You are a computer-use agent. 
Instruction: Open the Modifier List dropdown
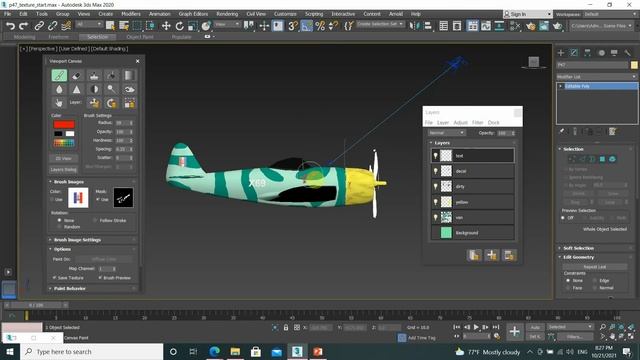pyautogui.click(x=597, y=77)
